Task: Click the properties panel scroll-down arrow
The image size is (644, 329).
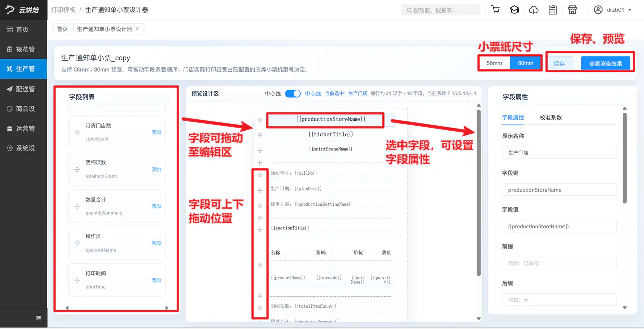Action: click(x=625, y=308)
